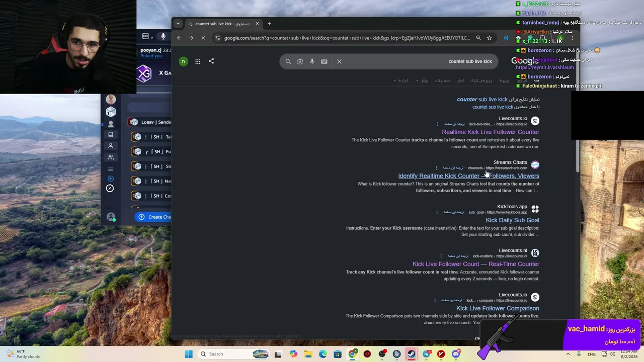
Task: Click 'Create Cha' button in background app
Action: click(153, 217)
